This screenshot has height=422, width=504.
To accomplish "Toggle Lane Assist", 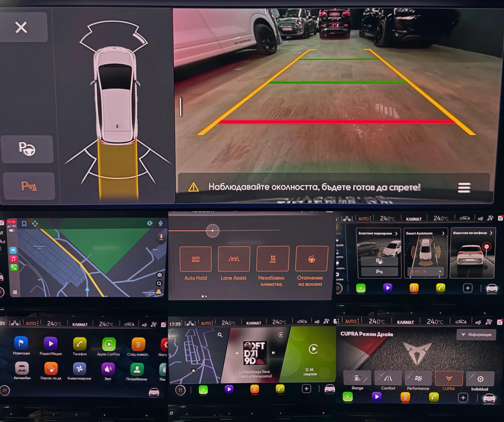I will (234, 259).
